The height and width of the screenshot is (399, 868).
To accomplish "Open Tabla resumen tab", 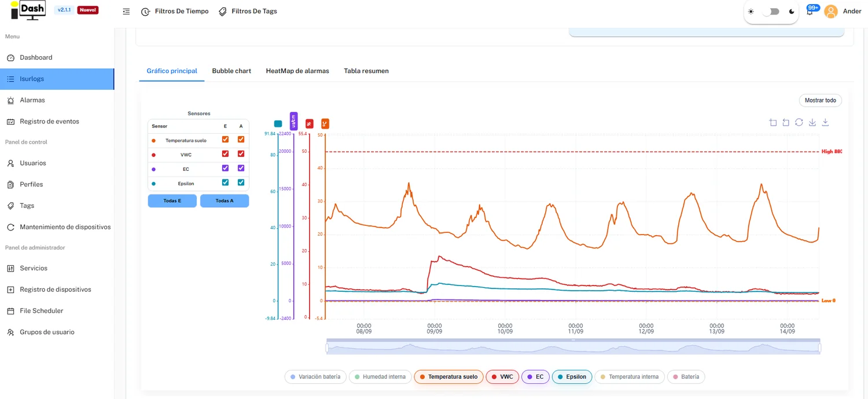I will pos(366,71).
